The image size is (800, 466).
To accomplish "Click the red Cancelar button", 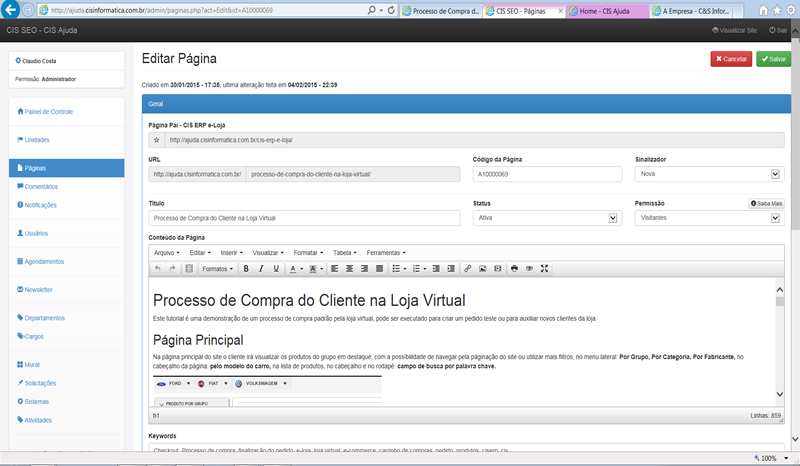I will 731,59.
